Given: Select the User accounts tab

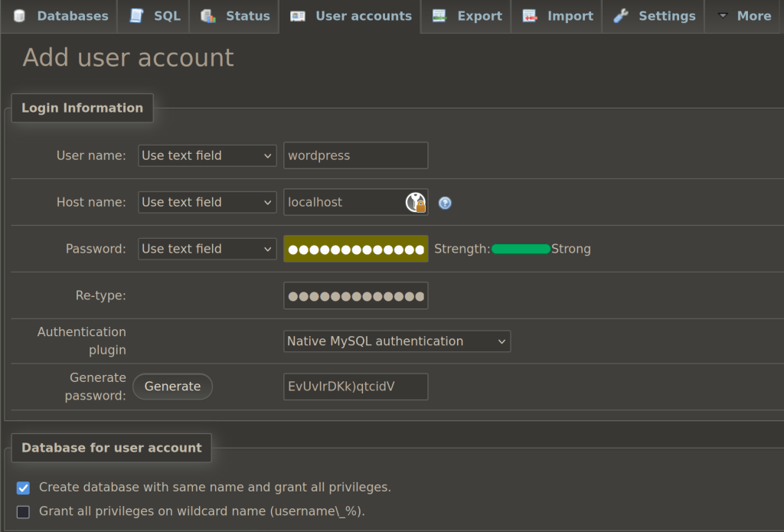Looking at the screenshot, I should [350, 17].
